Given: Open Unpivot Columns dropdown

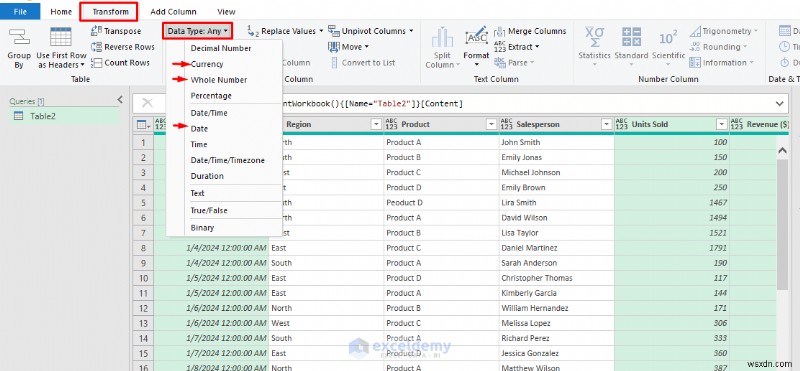Looking at the screenshot, I should point(371,31).
